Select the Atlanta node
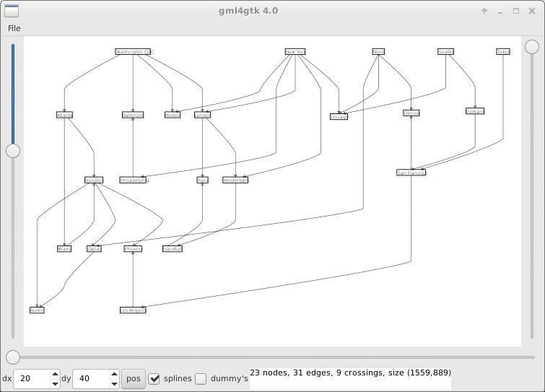 point(64,115)
